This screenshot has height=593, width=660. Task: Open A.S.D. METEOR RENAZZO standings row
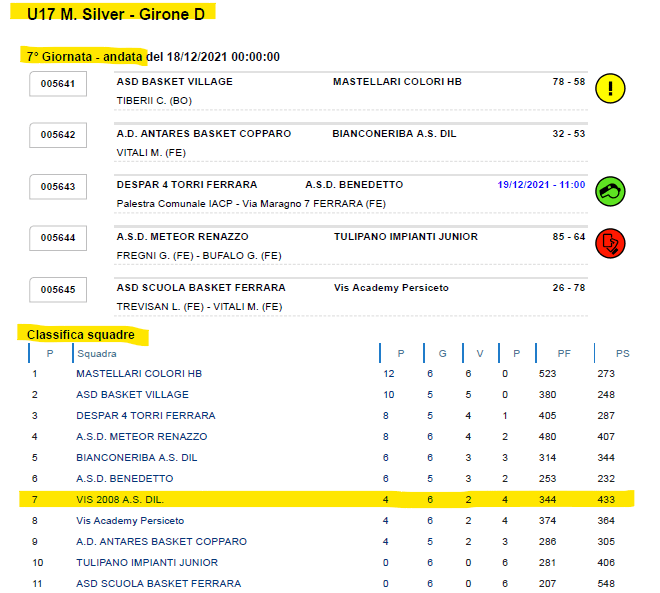click(141, 437)
